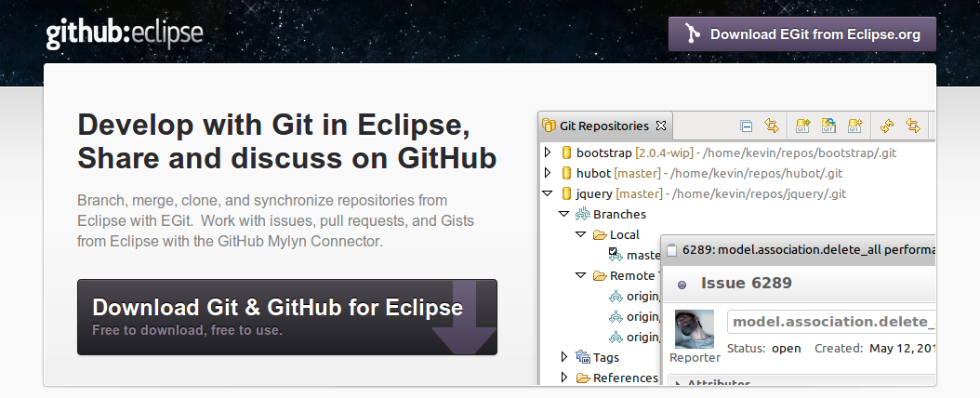Expand the Tags tree node

pyautogui.click(x=564, y=357)
